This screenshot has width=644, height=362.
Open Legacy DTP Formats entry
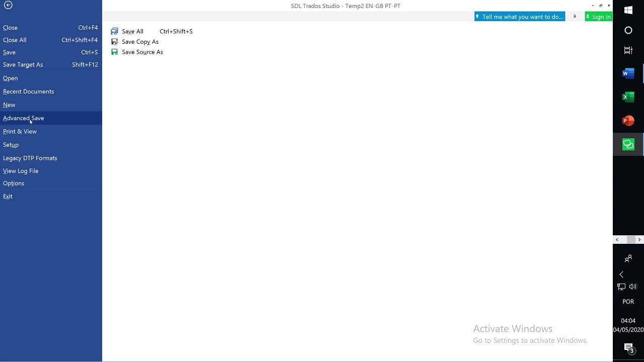pos(50,158)
